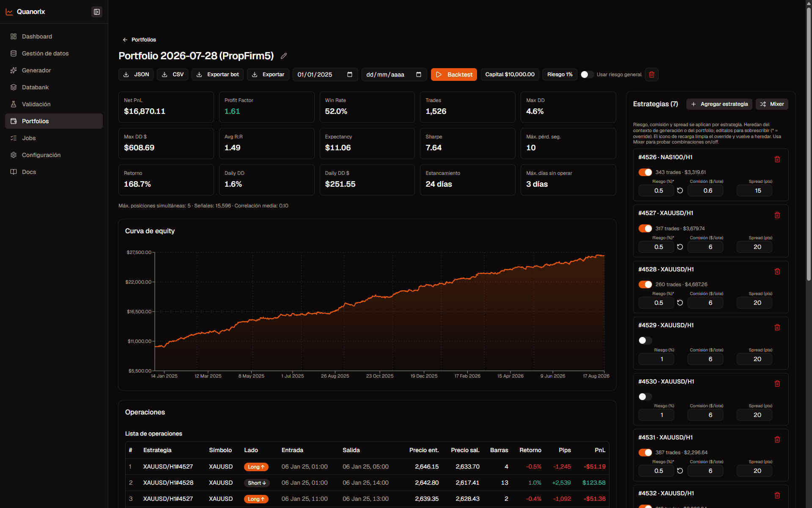Viewport: 812px width, 508px height.
Task: Delete strategy #4529 XAUUSD/H1
Action: (777, 327)
